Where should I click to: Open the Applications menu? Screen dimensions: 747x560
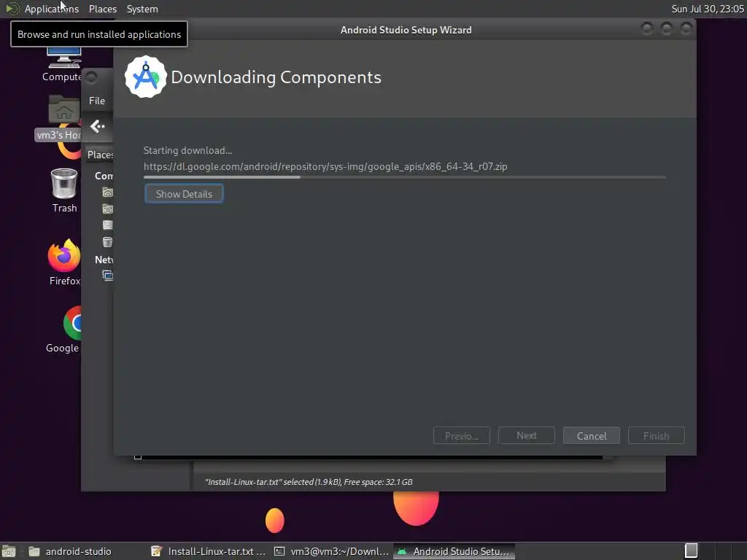point(52,9)
